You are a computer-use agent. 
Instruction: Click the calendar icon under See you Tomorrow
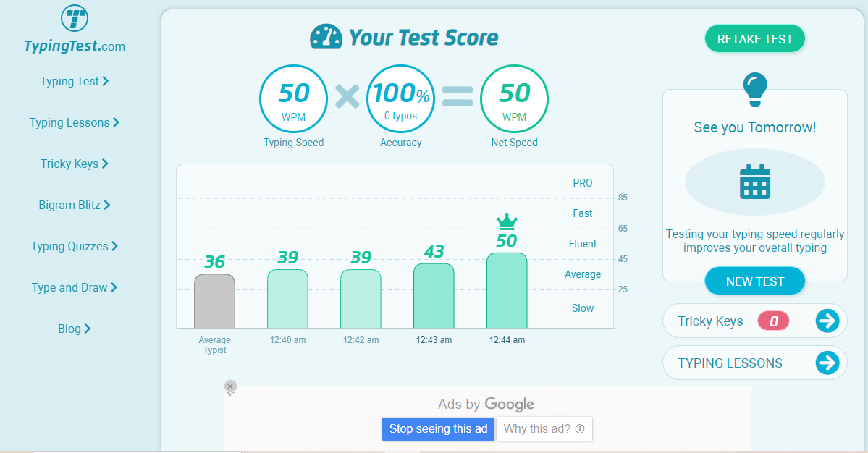[755, 182]
